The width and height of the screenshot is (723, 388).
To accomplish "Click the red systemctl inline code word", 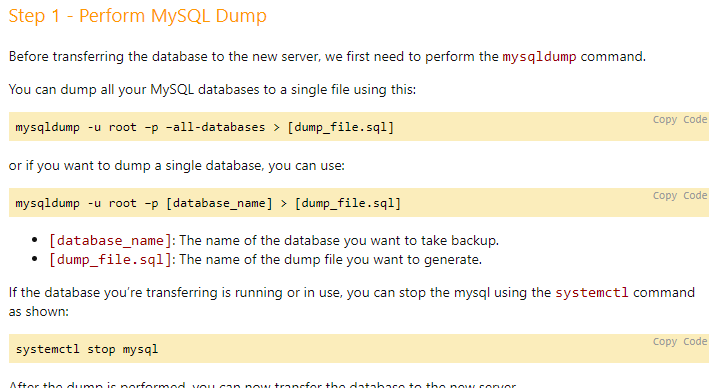I will [592, 293].
